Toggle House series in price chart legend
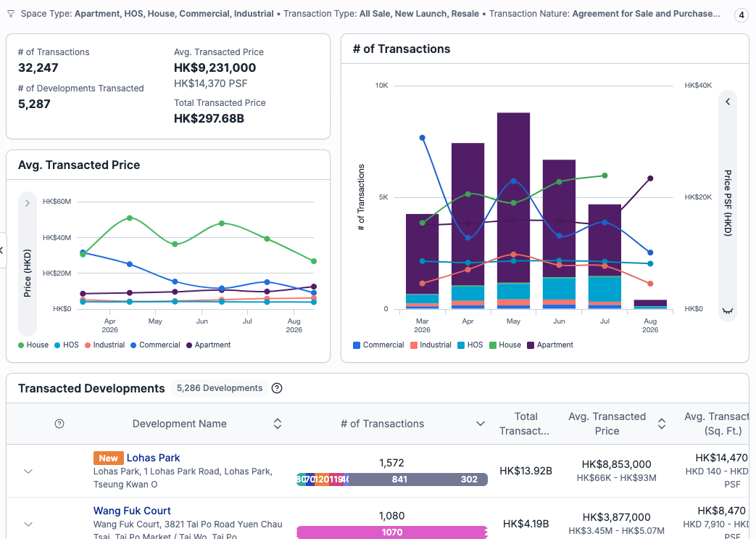The width and height of the screenshot is (756, 539). tap(33, 345)
